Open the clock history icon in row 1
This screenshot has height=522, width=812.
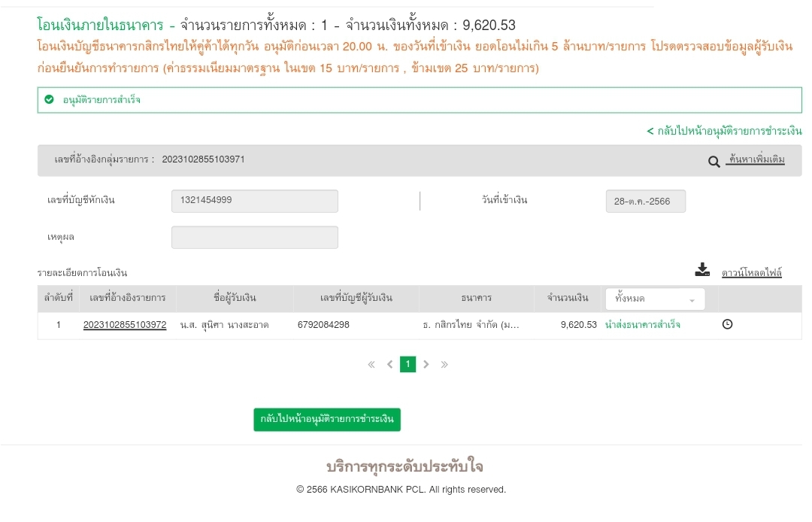coord(727,324)
